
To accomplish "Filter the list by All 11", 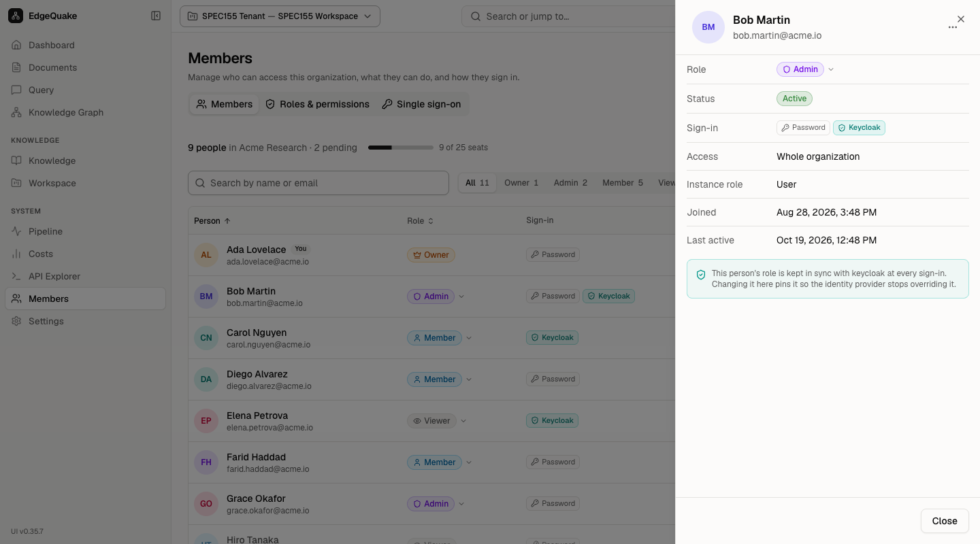I will pos(477,183).
